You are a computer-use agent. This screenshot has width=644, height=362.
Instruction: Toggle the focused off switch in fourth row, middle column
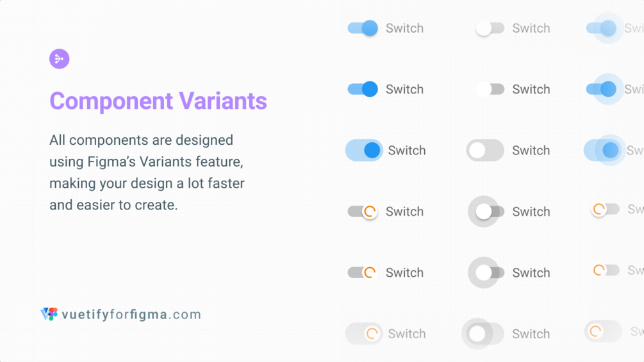tap(488, 211)
